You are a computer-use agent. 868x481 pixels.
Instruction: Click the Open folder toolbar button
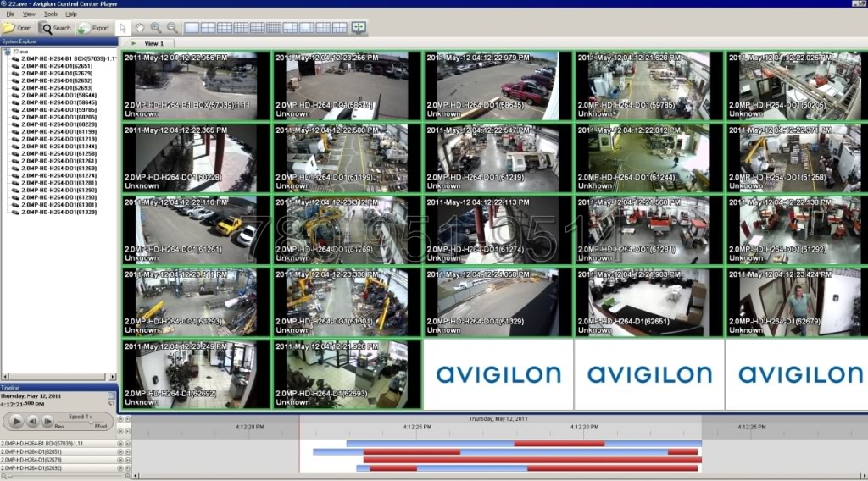click(x=19, y=28)
